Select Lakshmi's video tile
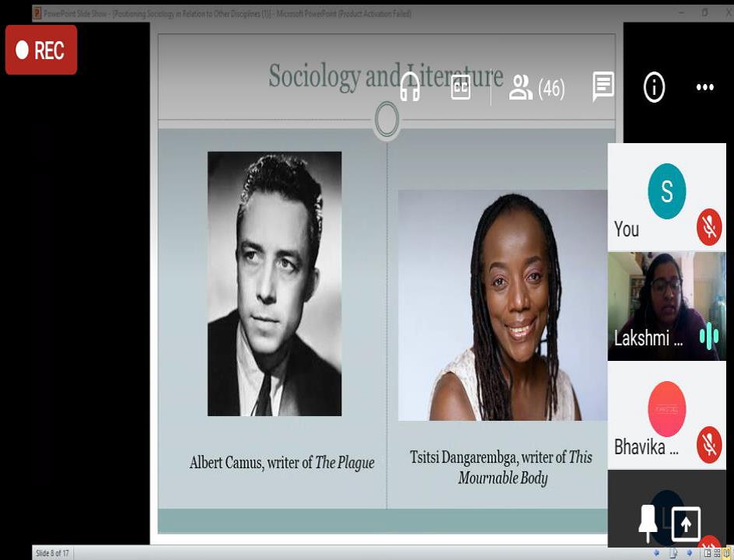734x560 pixels. tap(666, 305)
